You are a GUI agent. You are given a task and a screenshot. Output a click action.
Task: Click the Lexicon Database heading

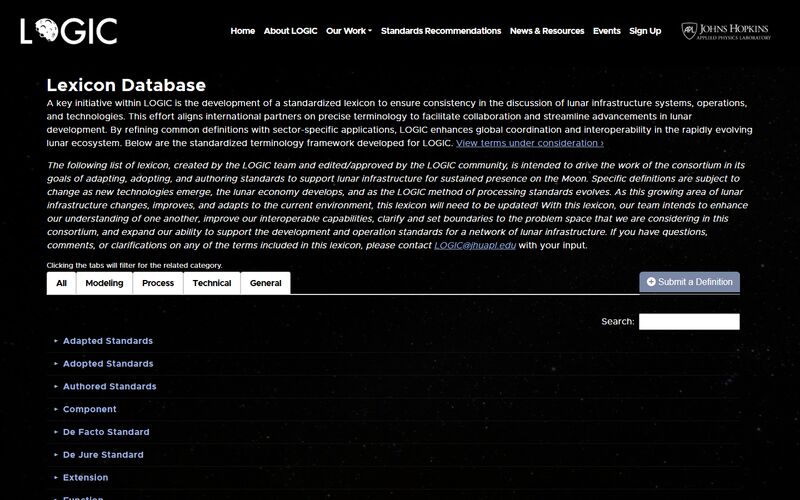coord(126,85)
